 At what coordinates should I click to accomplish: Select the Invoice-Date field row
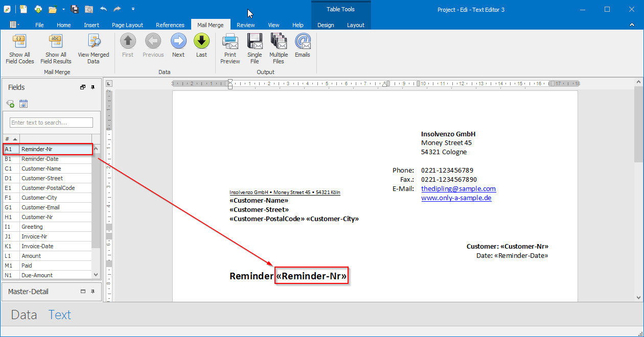pyautogui.click(x=47, y=246)
